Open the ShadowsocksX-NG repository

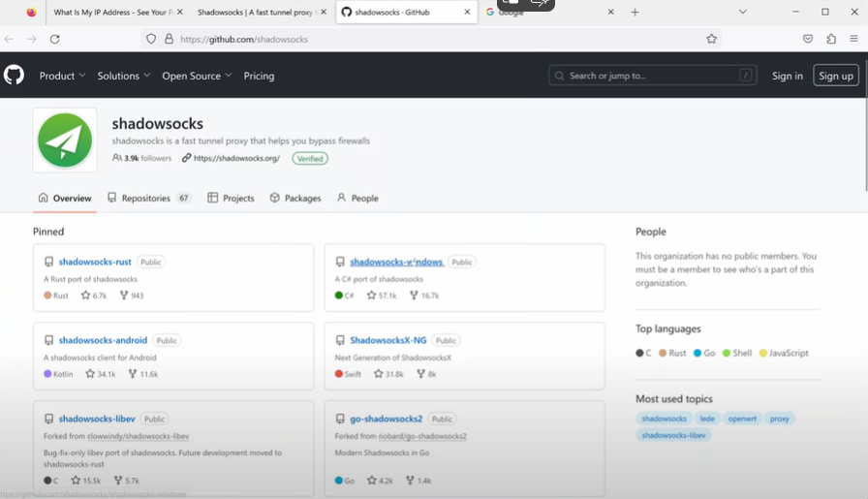388,340
